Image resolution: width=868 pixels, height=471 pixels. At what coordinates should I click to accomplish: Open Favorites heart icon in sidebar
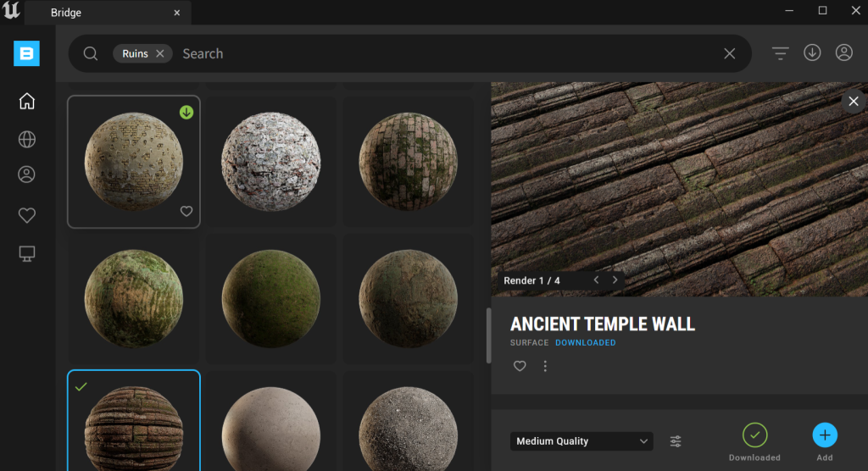[x=27, y=216]
